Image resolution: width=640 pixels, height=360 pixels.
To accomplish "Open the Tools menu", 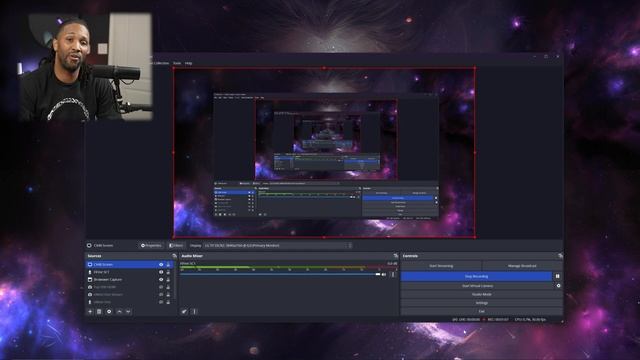I will click(177, 63).
